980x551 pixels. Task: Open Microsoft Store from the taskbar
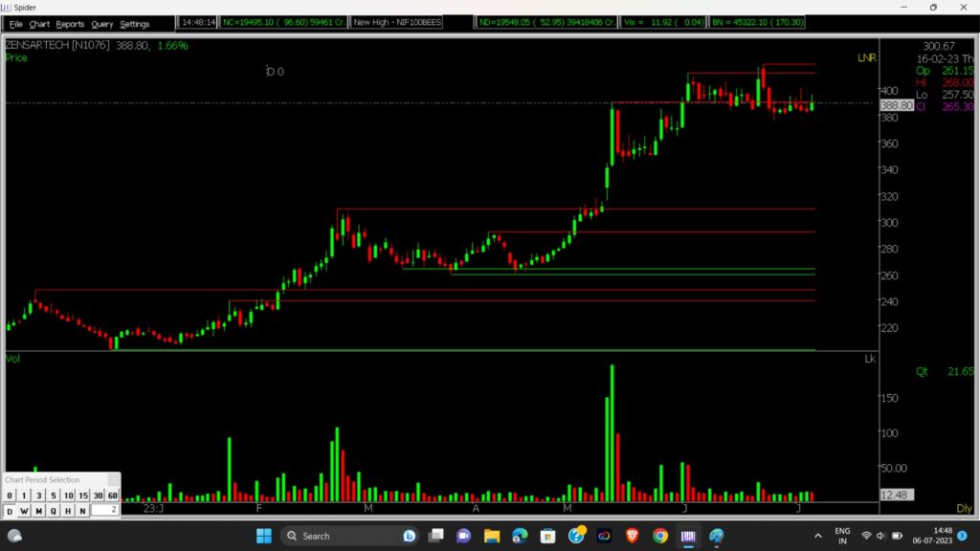click(x=548, y=536)
